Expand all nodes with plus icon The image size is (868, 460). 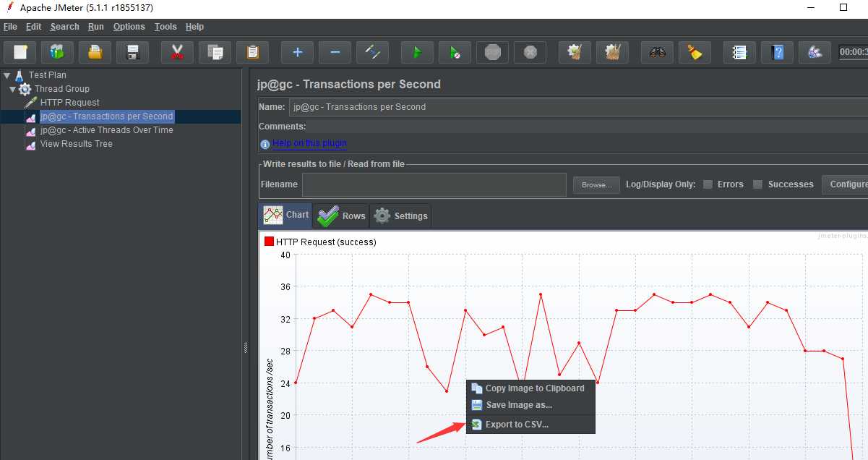point(297,52)
